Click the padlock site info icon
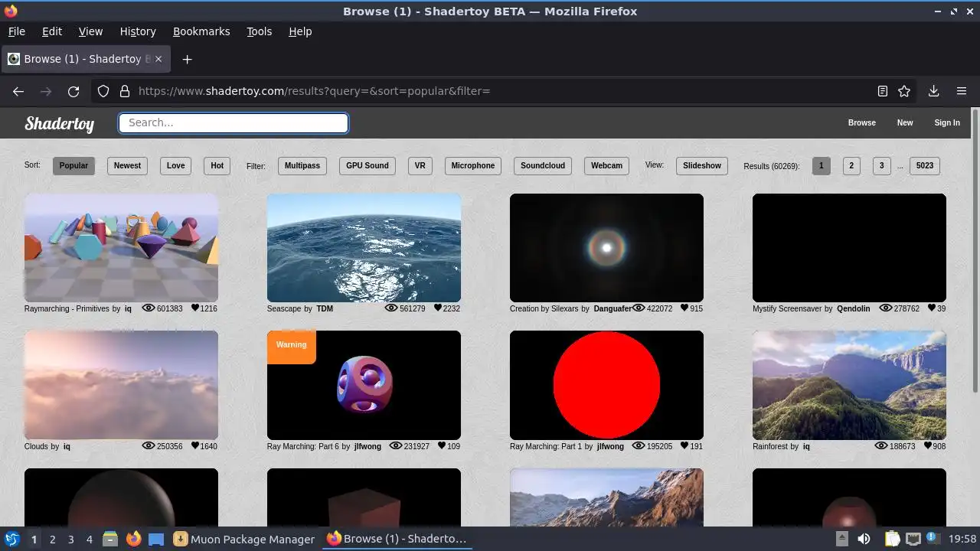 (124, 91)
